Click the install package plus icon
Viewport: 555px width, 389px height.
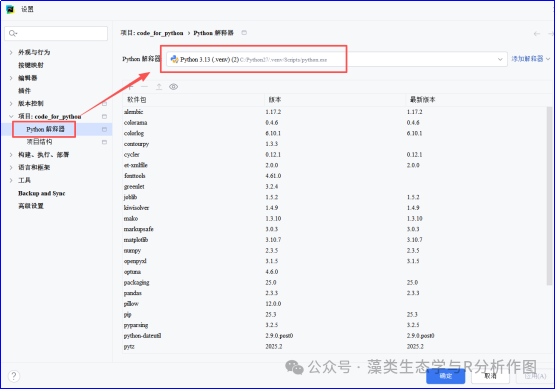coord(131,87)
